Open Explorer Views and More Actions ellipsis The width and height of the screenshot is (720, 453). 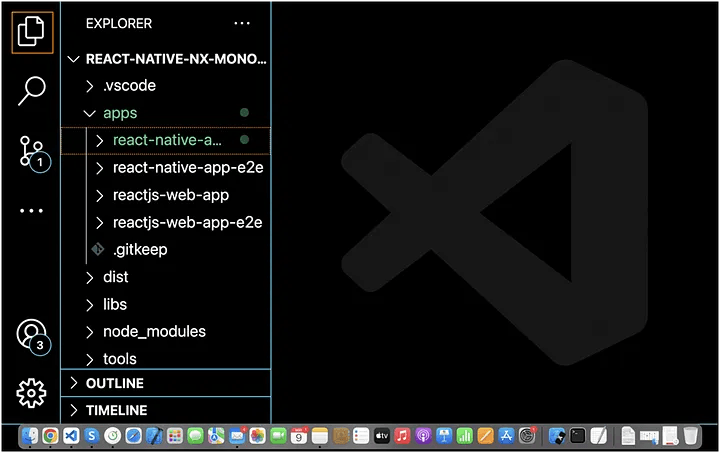242,23
